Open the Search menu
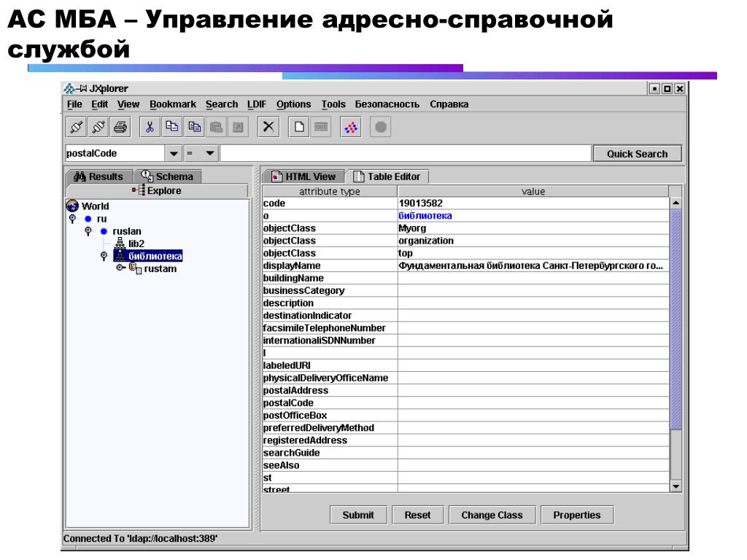The image size is (747, 560). (x=222, y=104)
